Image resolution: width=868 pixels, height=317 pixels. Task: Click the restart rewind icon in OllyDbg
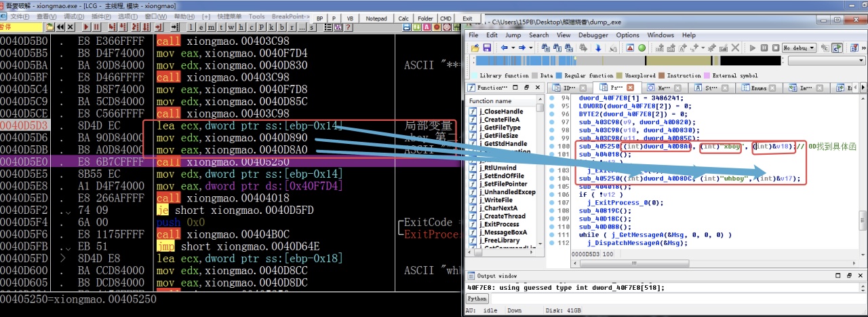59,27
